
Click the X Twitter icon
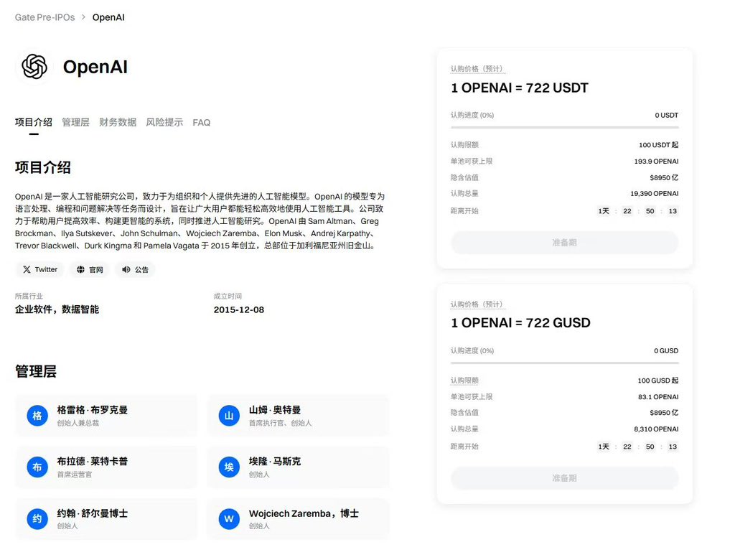tap(27, 269)
